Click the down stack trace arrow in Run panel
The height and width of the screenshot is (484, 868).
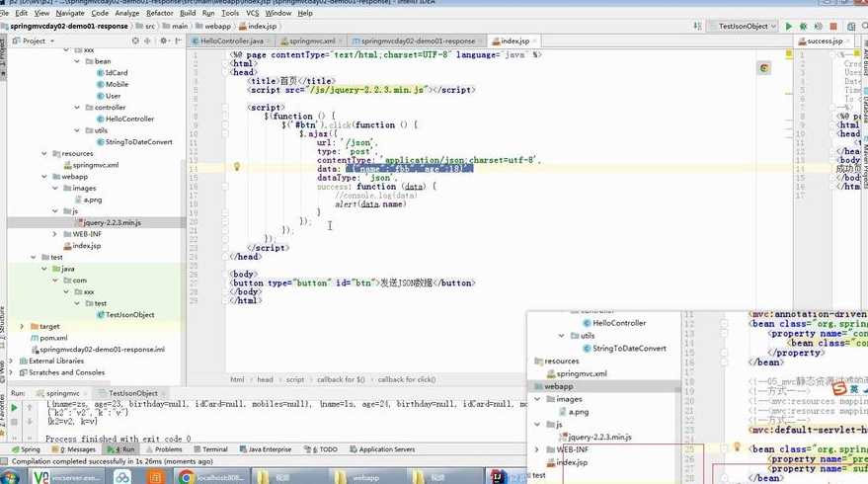[30, 422]
